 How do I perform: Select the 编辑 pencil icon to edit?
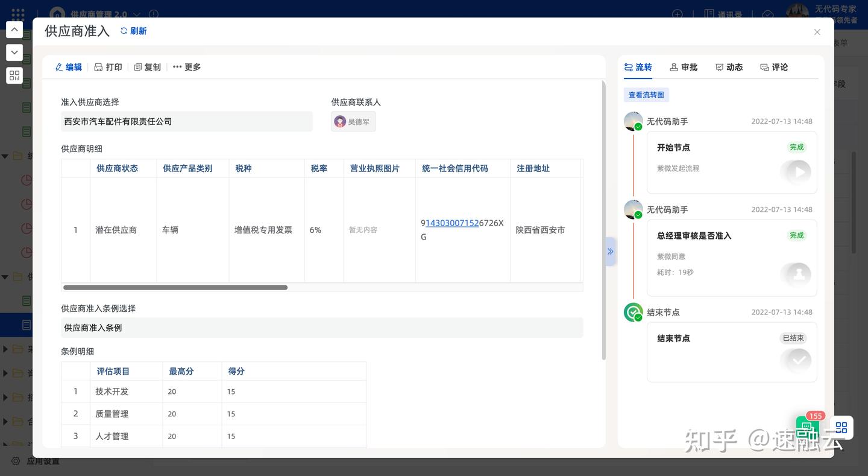coord(58,66)
